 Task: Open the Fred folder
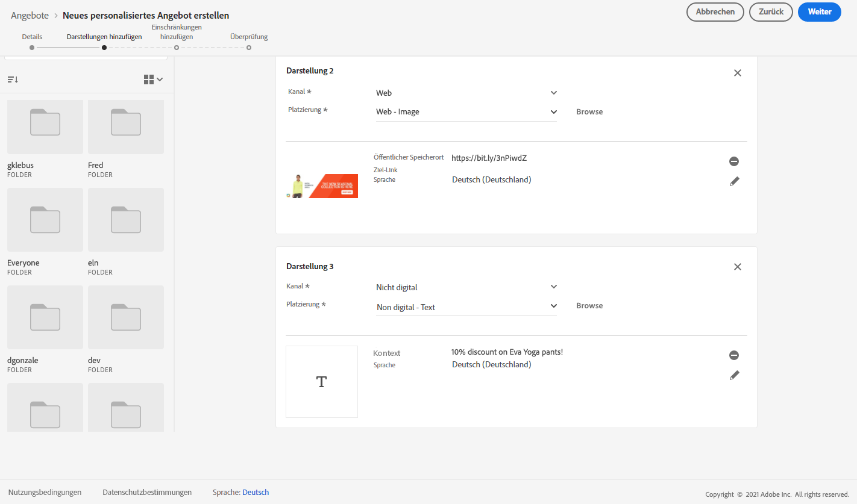tap(126, 127)
